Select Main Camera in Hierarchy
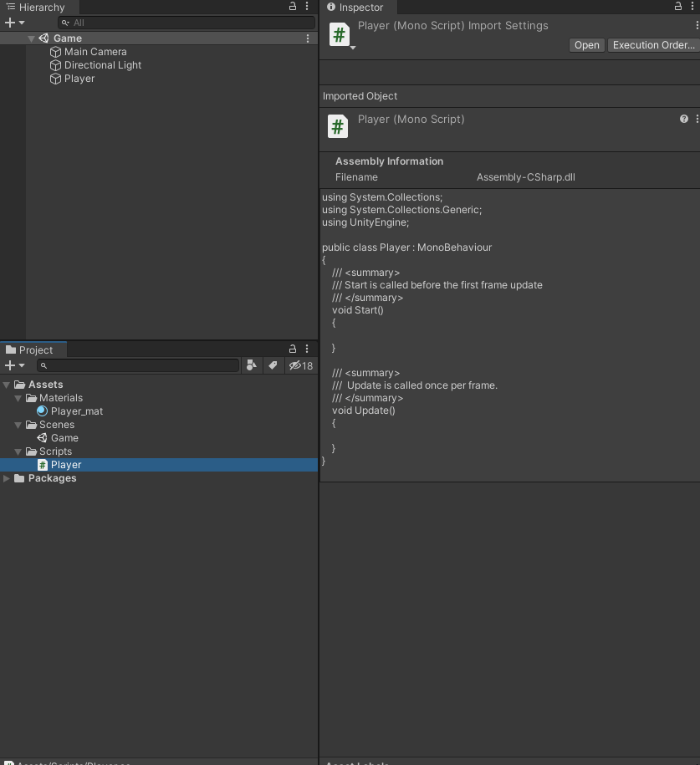 (95, 52)
